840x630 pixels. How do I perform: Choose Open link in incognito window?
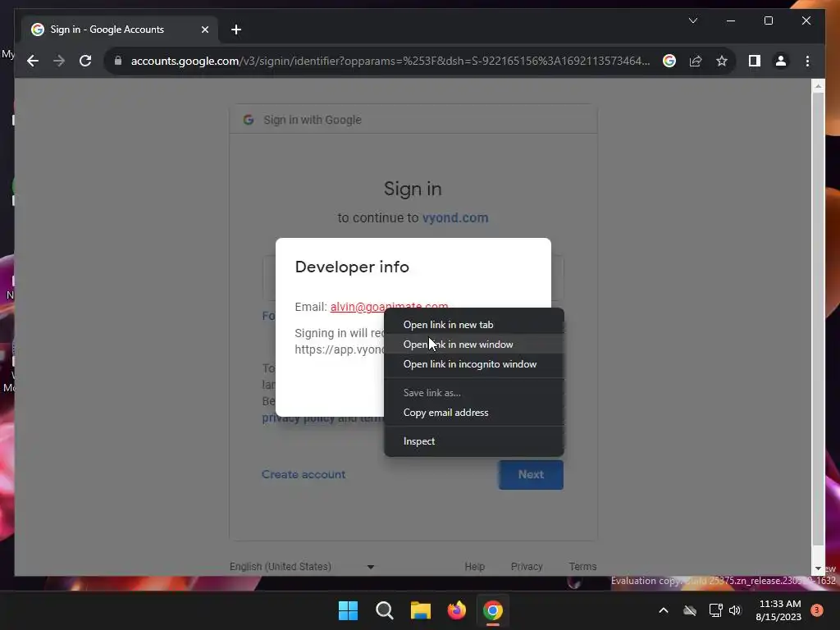[474, 364]
